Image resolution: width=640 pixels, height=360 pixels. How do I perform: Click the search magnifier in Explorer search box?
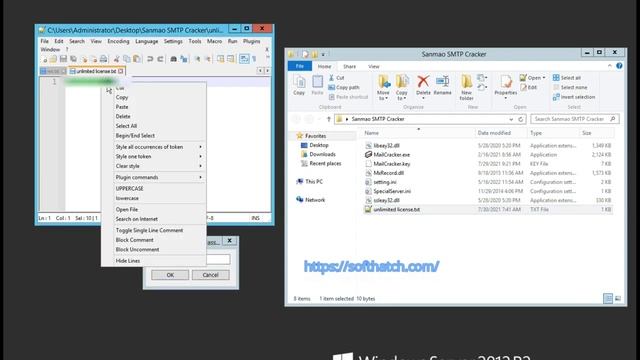pyautogui.click(x=613, y=119)
